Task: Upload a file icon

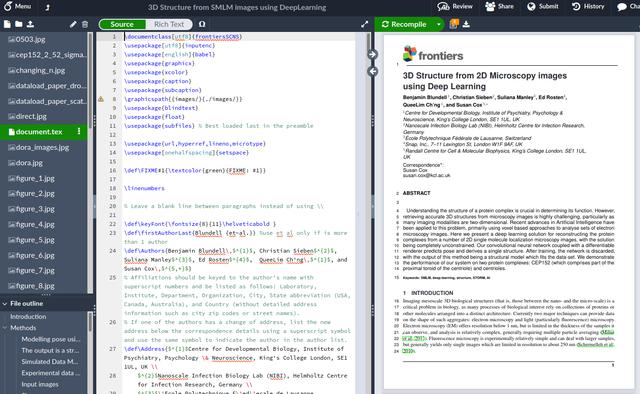Action: (30, 24)
